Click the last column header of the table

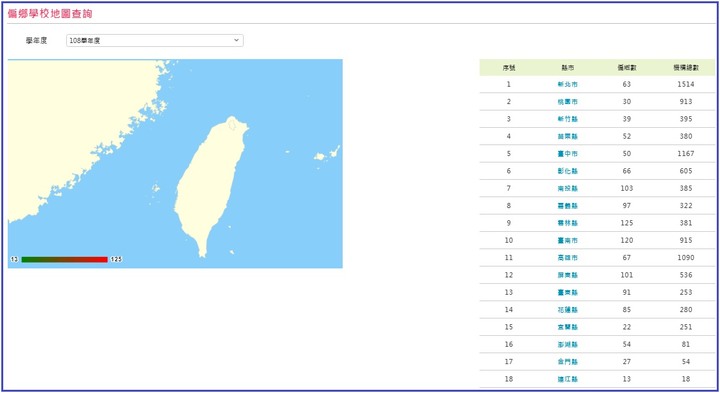point(686,67)
